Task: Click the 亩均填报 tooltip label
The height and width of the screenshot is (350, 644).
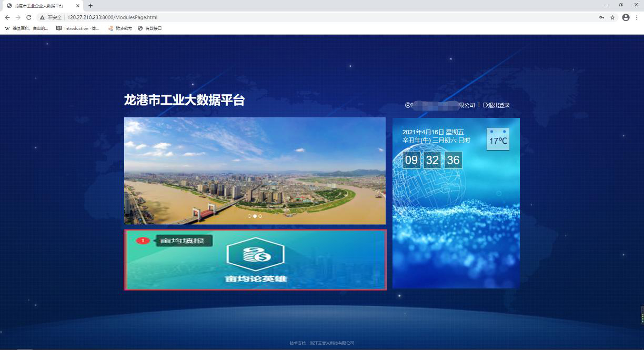Action: (185, 241)
